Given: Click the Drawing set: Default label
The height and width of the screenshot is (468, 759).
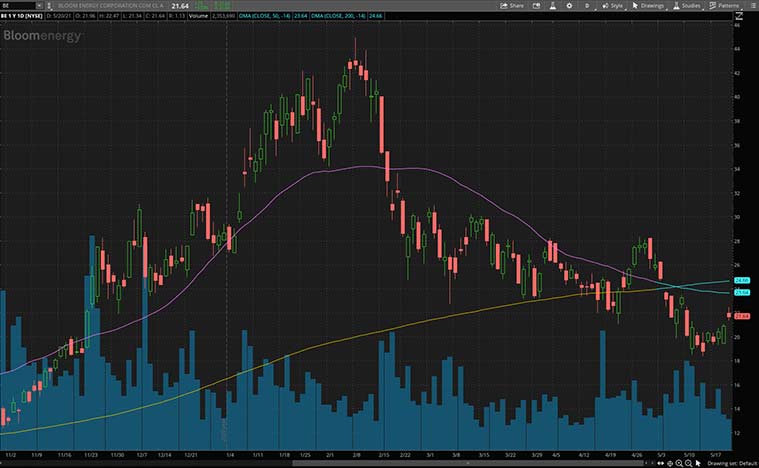Looking at the screenshot, I should click(x=727, y=463).
